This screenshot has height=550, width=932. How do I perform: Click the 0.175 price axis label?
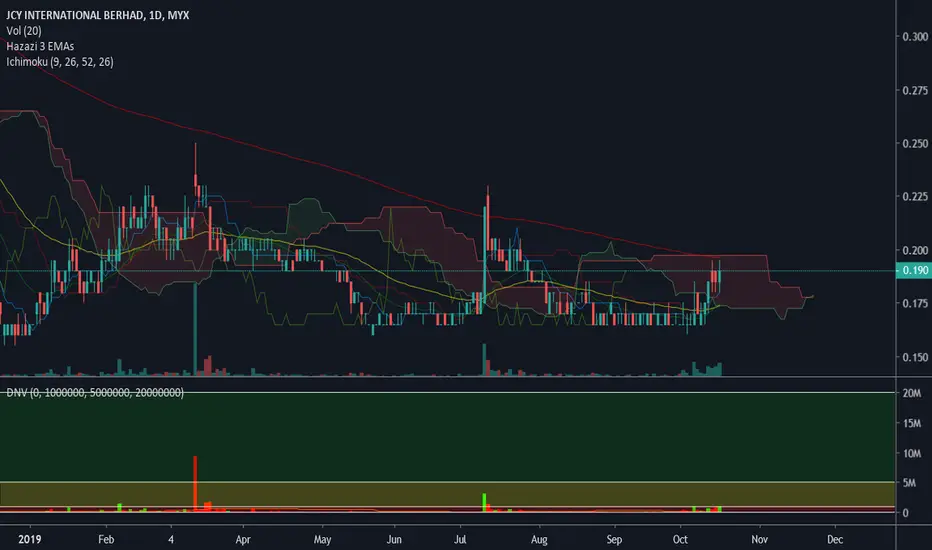915,304
